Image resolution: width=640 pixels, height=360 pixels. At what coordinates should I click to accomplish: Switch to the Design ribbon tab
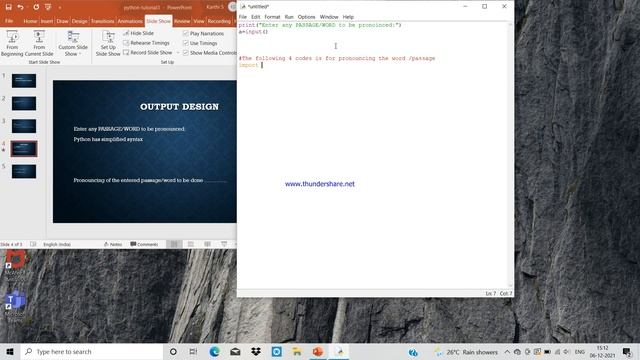[80, 21]
